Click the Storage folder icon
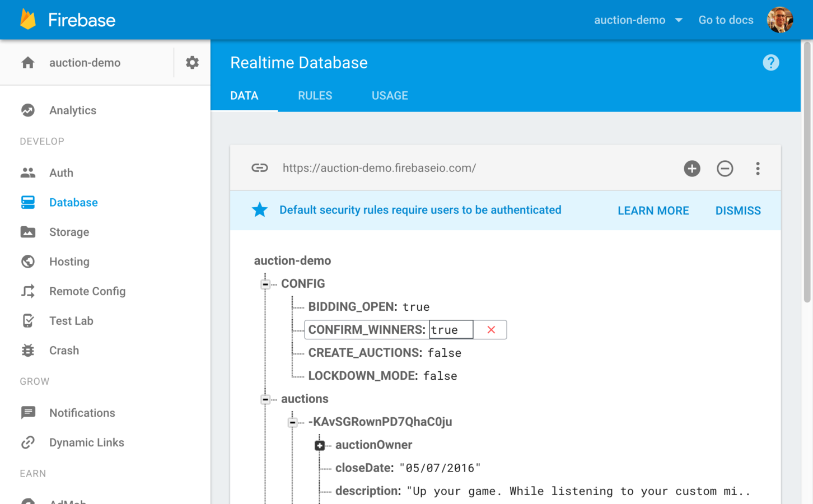813x504 pixels. click(x=28, y=232)
